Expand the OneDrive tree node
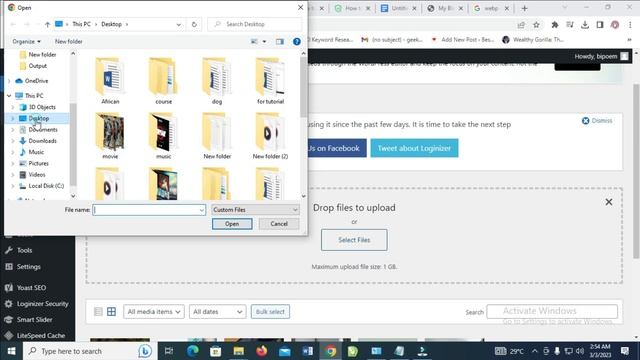This screenshot has width=640, height=360. (9, 81)
